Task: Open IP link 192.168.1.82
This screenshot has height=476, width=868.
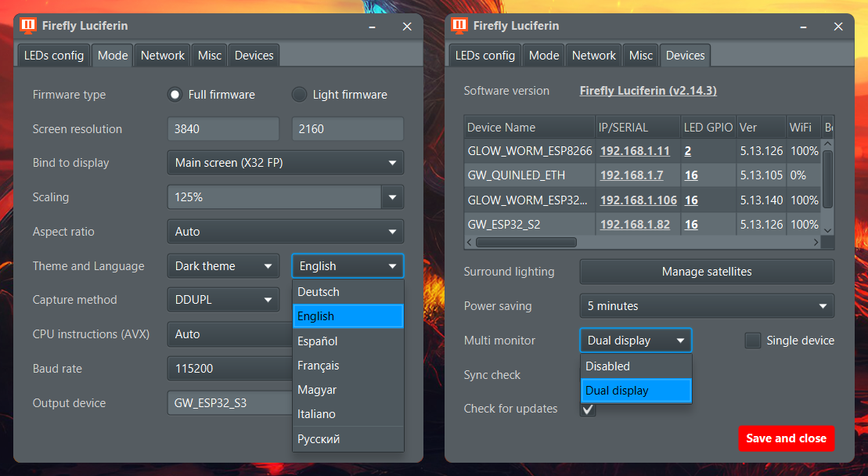Action: (635, 225)
